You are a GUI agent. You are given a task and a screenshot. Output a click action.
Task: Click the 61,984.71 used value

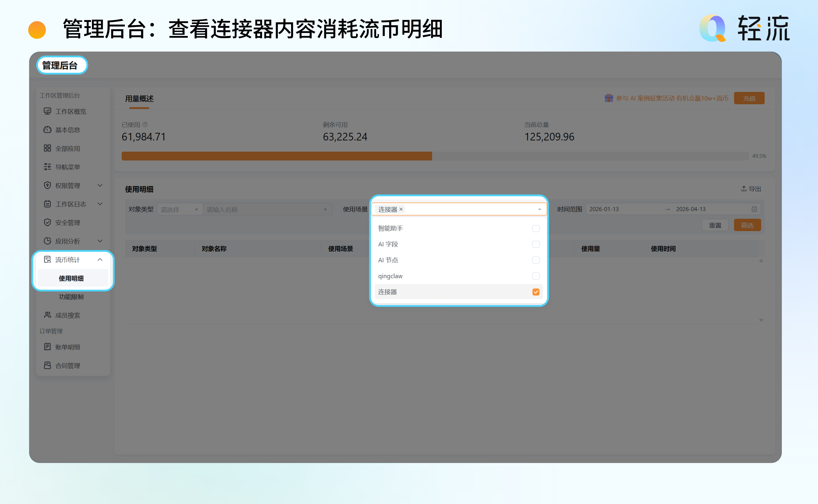(144, 137)
